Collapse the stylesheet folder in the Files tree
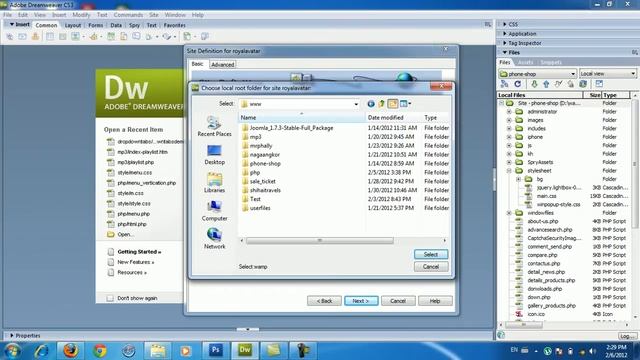640x360 pixels. point(509,171)
